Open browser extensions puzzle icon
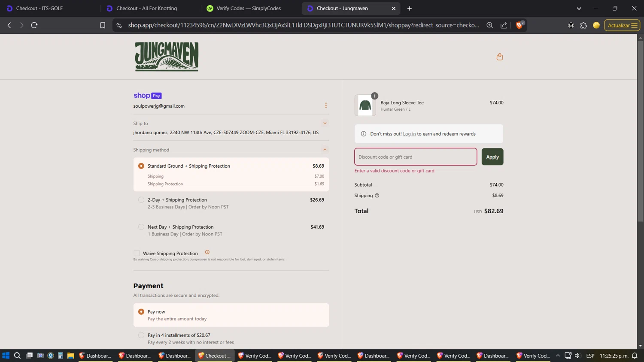The height and width of the screenshot is (362, 644). (583, 25)
